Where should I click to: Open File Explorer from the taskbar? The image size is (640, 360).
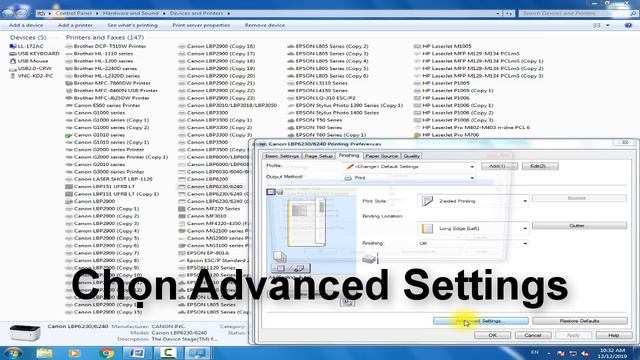44,353
